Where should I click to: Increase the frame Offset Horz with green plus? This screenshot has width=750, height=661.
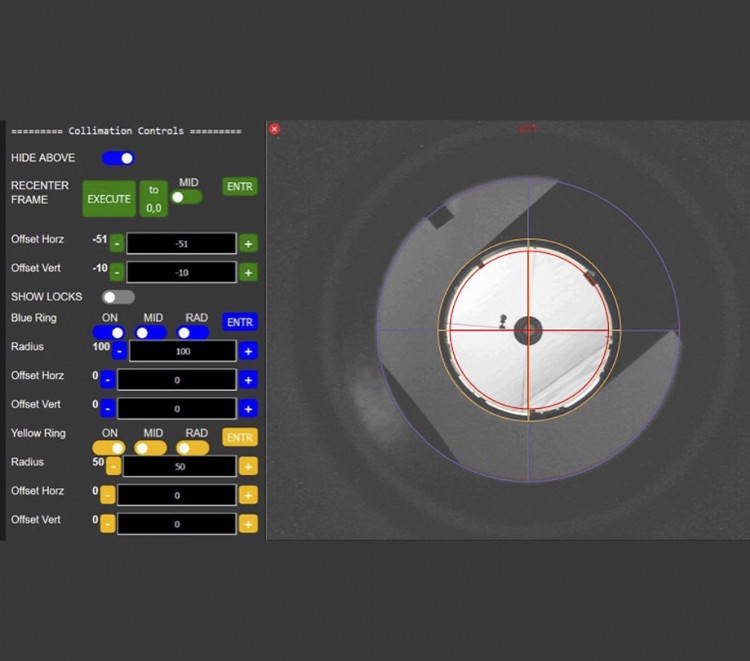pyautogui.click(x=248, y=243)
